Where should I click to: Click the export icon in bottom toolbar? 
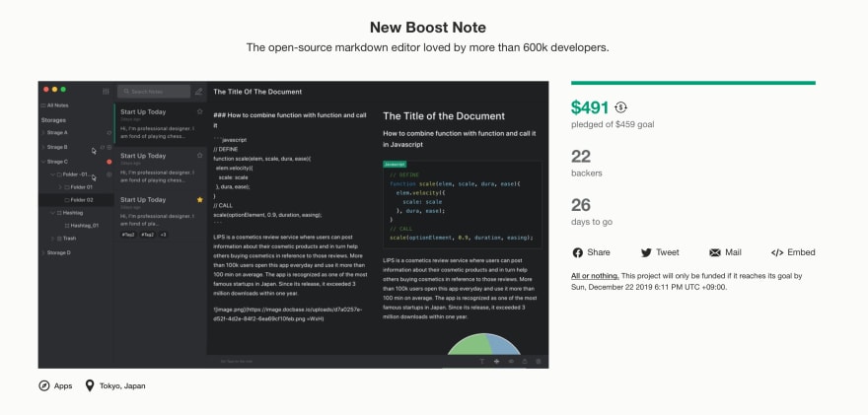click(525, 362)
